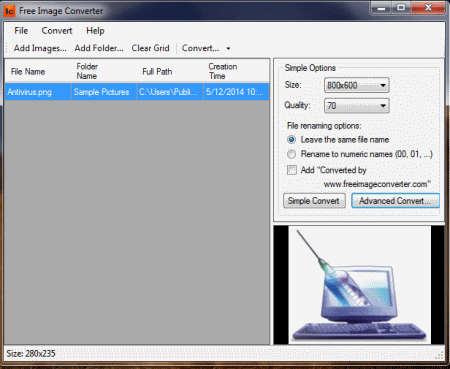450x369 pixels.
Task: Open the Convert menu
Action: click(57, 31)
